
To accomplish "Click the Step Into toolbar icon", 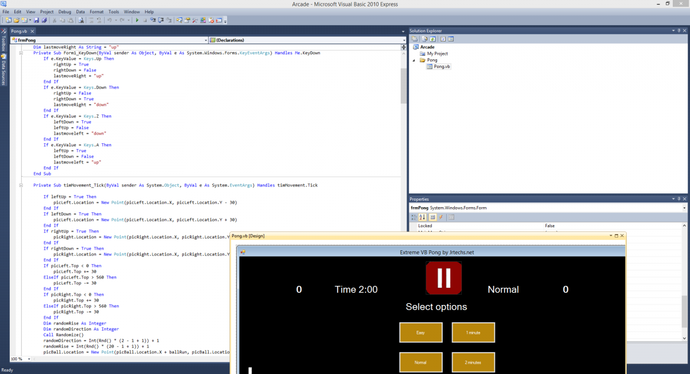I will (153, 20).
